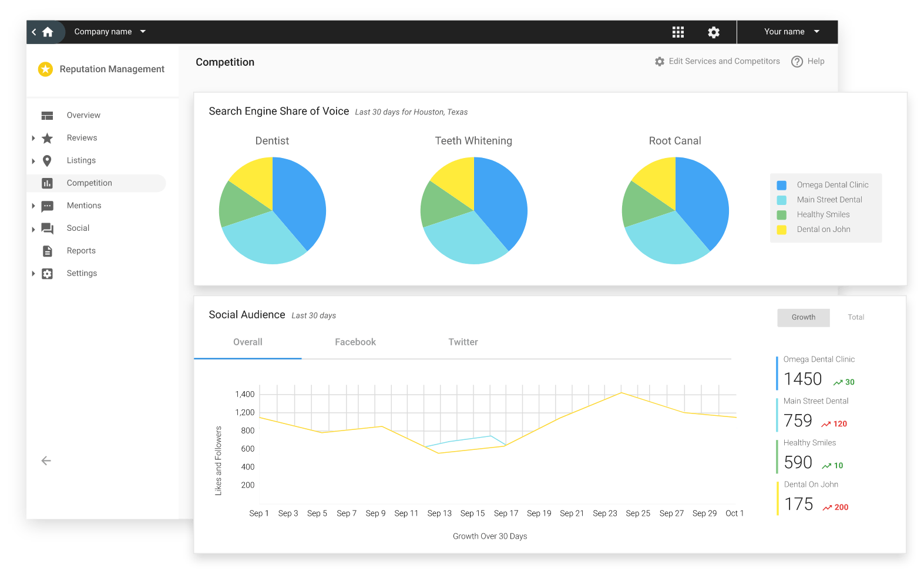Click Dental On John red trend arrow
The width and height of the screenshot is (924, 575).
point(827,507)
